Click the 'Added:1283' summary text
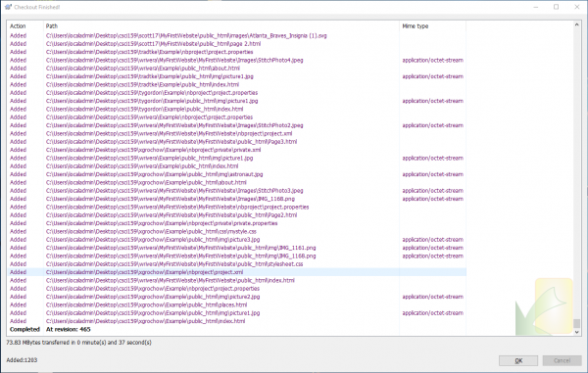Screen dimensions: 588x373 coord(22,360)
